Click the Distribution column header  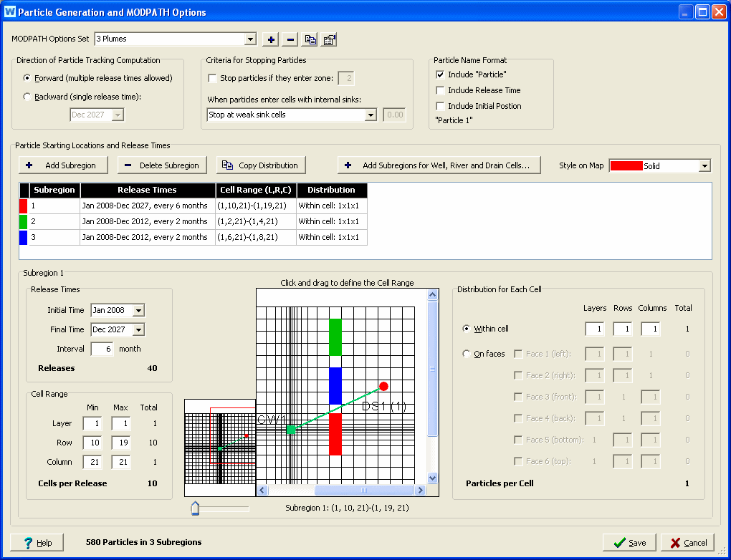pyautogui.click(x=332, y=190)
